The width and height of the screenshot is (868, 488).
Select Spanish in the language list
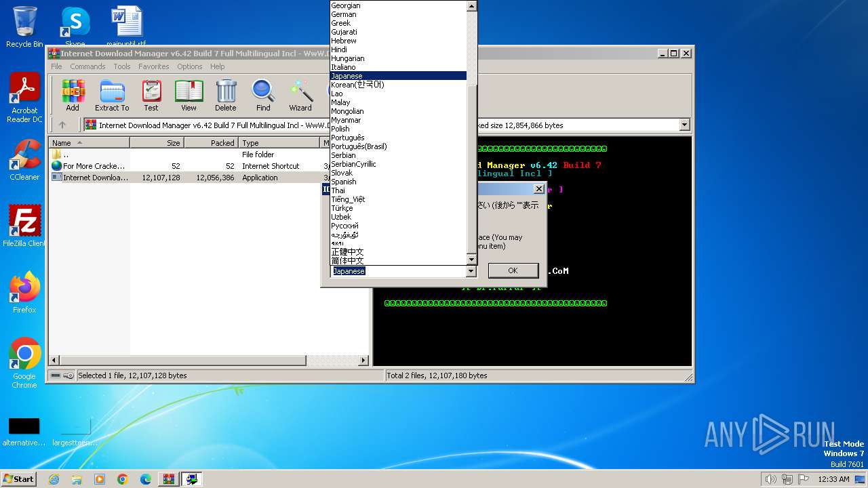(398, 182)
